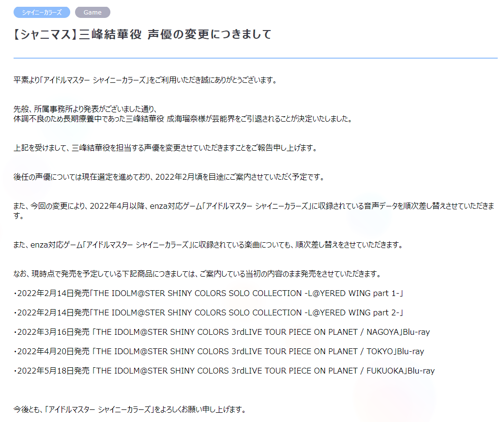The image size is (504, 422).
Task: Select the L@YERED WING part 2 item
Action: 208,313
